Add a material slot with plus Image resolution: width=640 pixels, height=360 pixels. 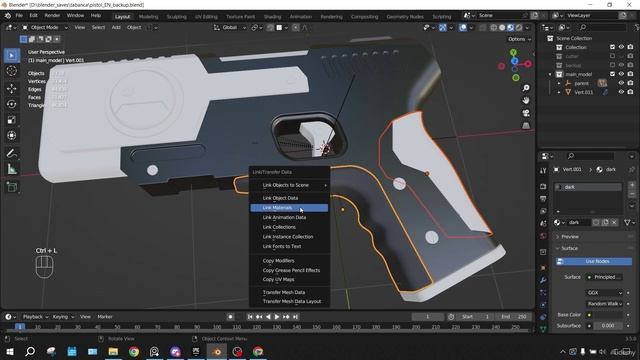(631, 185)
